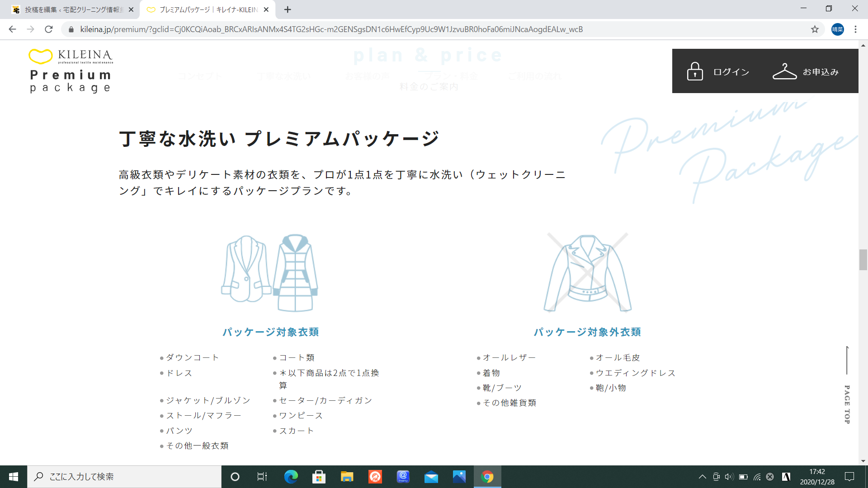Bookmark this page with star icon
The height and width of the screenshot is (488, 868).
click(x=815, y=29)
